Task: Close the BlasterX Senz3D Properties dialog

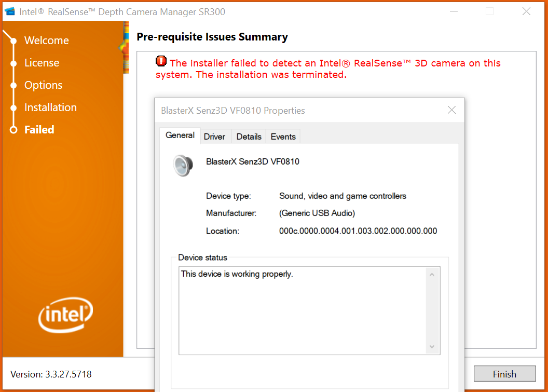Action: (451, 110)
